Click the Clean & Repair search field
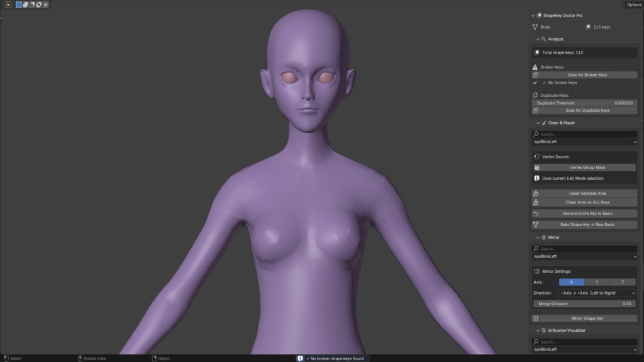The width and height of the screenshot is (644, 362). [584, 134]
